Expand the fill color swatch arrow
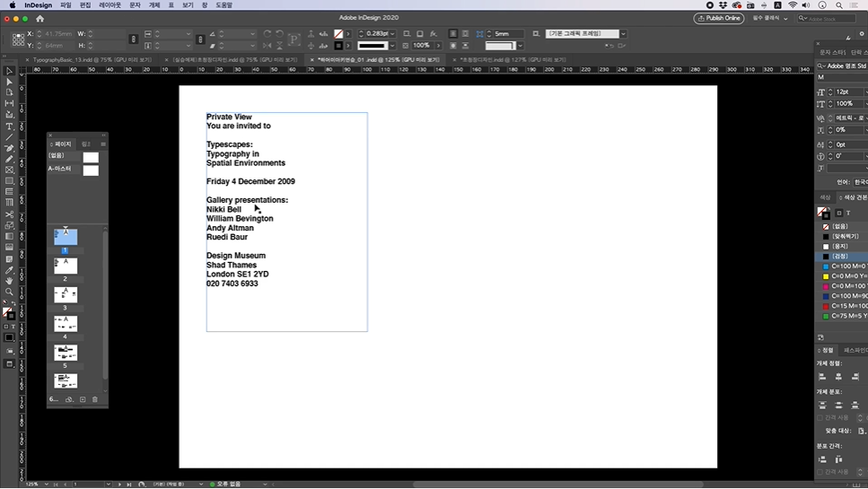The image size is (868, 489). pyautogui.click(x=348, y=34)
